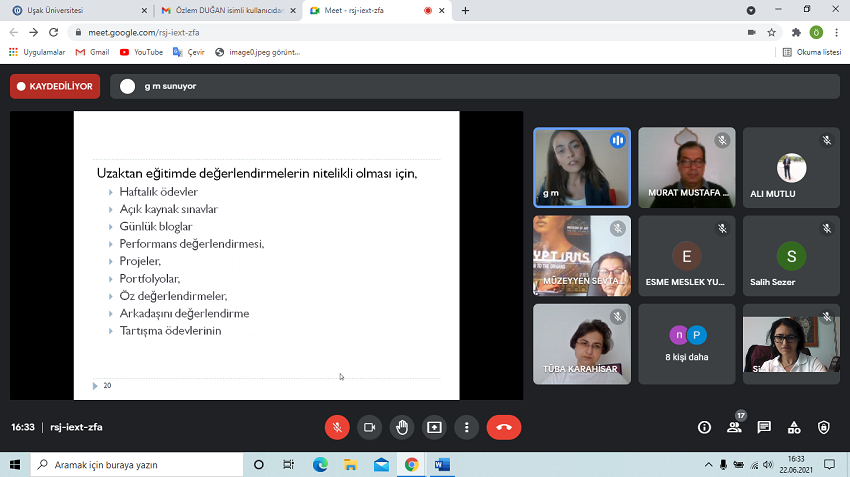Expand the '8 kişi daha' participants tile
850x477 pixels.
click(x=687, y=344)
